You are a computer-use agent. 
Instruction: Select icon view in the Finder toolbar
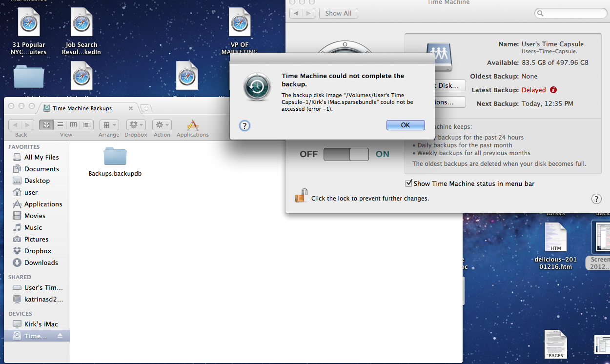pos(46,124)
